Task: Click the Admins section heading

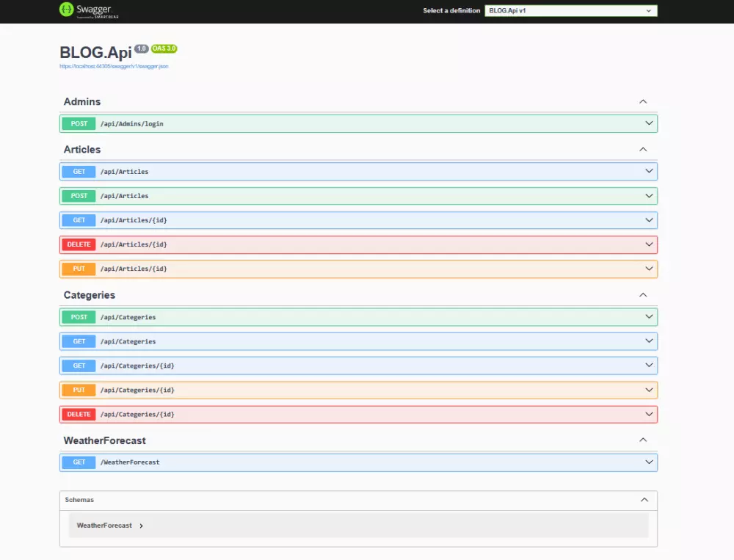Action: tap(82, 101)
